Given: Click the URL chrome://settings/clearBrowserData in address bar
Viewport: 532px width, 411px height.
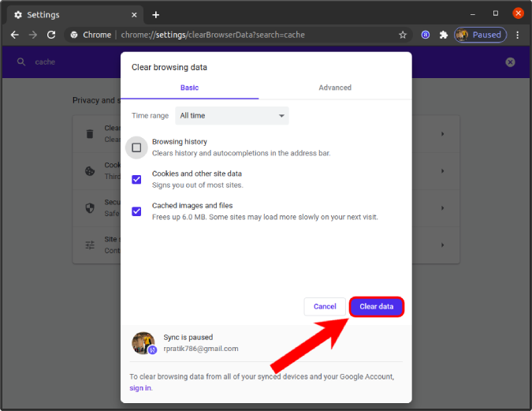Looking at the screenshot, I should click(213, 35).
